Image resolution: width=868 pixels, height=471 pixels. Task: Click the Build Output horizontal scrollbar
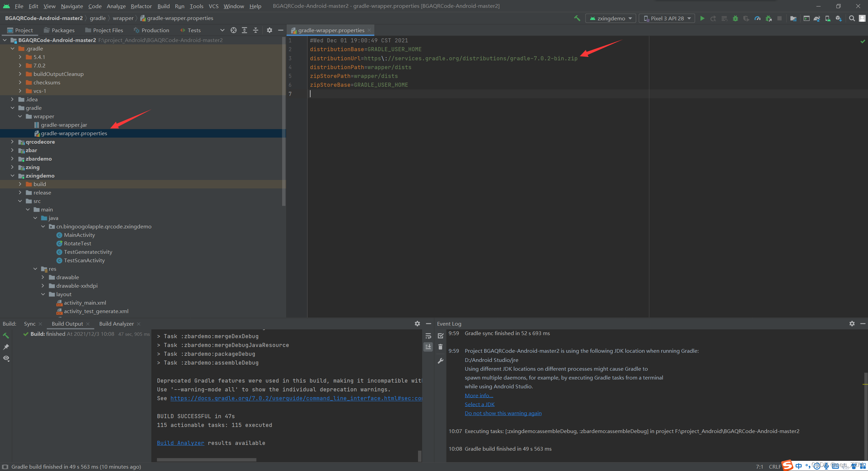tap(206, 459)
